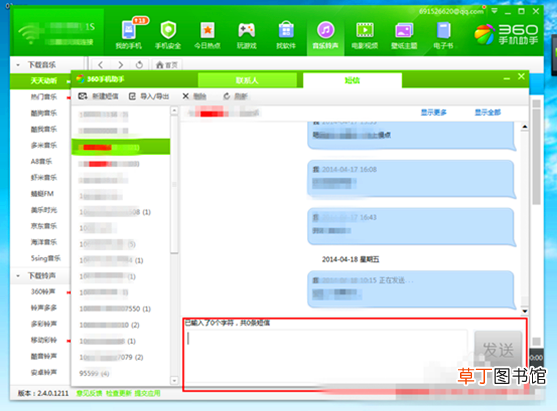Select 虾米音乐 in sidebar
The width and height of the screenshot is (557, 411).
(43, 178)
